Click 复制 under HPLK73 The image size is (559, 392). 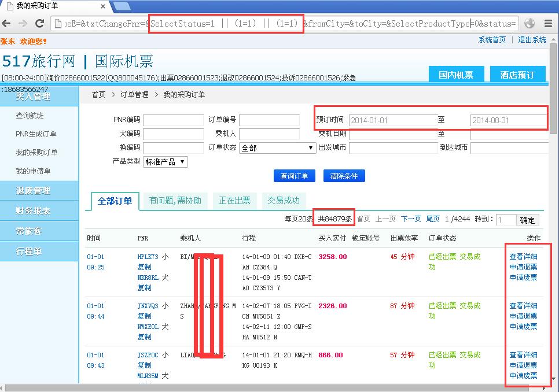click(x=145, y=267)
